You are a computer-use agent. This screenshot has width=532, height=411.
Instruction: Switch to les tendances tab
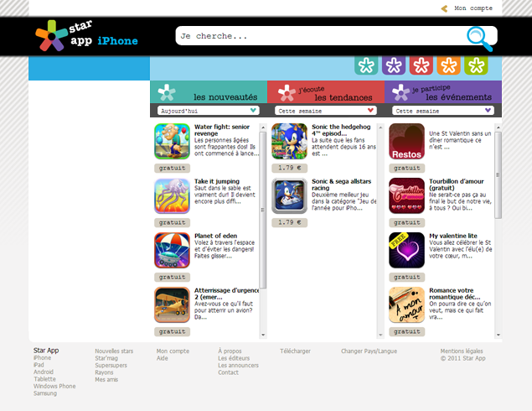click(x=326, y=92)
